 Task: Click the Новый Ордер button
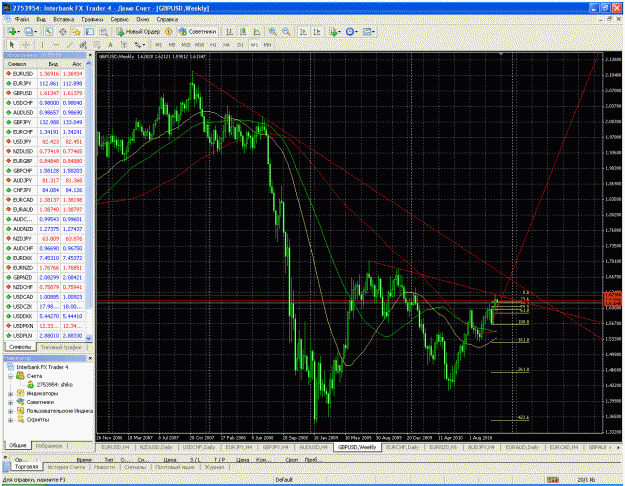138,31
